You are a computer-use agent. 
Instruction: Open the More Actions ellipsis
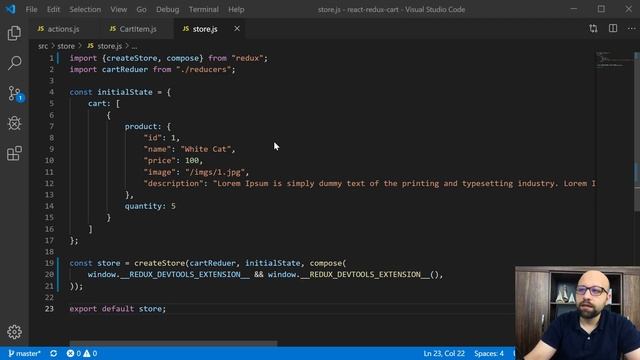[x=631, y=29]
